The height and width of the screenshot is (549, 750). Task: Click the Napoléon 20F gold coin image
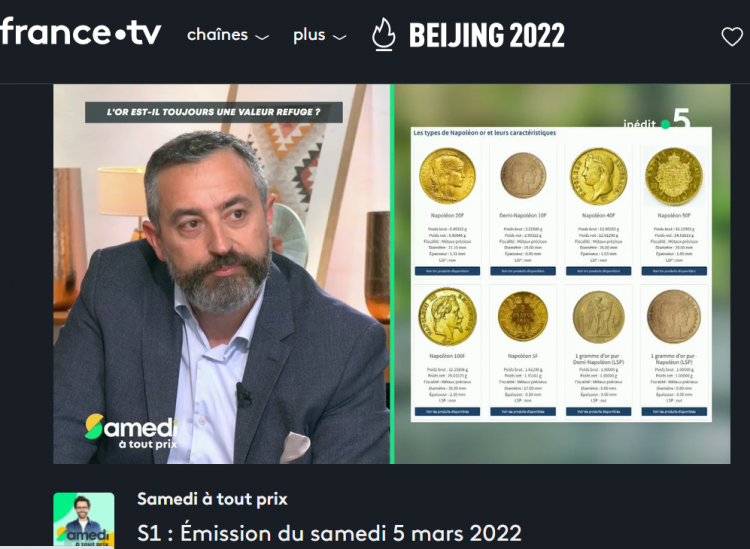(x=447, y=176)
